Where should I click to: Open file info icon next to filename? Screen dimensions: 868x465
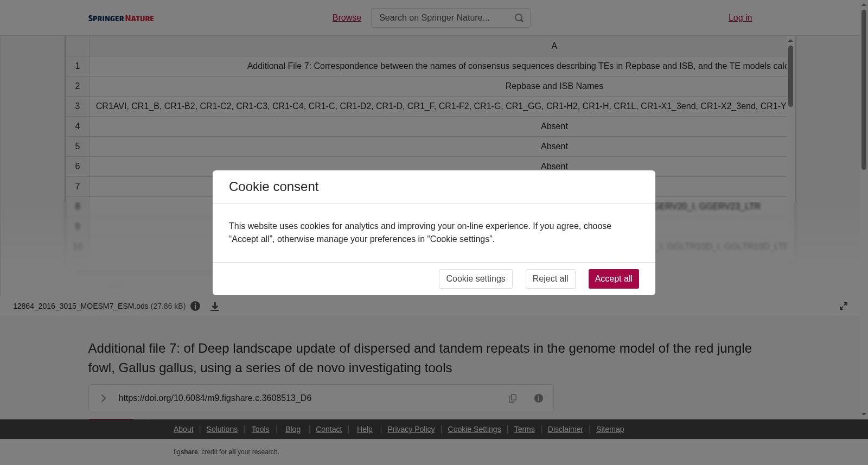click(x=196, y=306)
